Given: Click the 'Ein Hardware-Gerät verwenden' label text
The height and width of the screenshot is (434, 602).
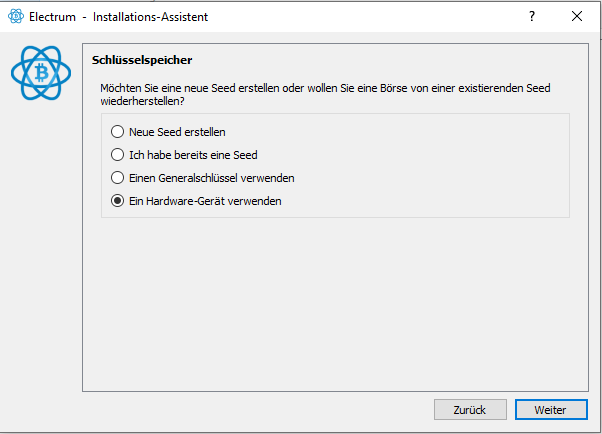Looking at the screenshot, I should click(205, 201).
